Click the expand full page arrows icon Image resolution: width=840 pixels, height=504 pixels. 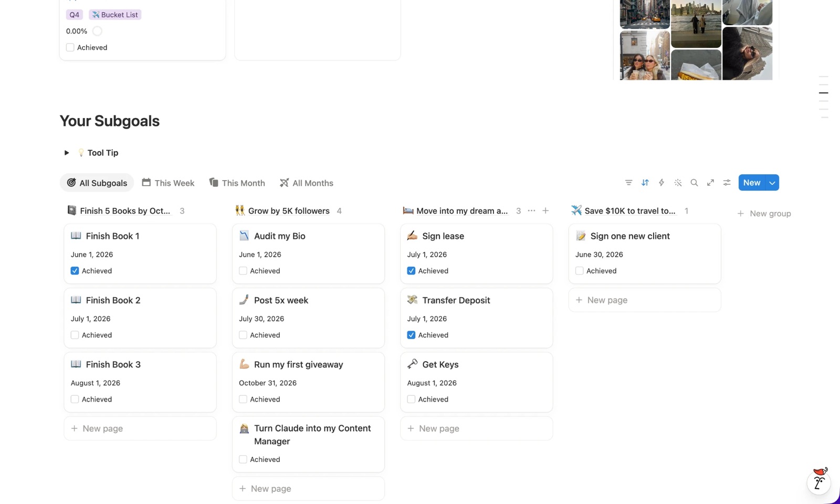[x=710, y=183]
